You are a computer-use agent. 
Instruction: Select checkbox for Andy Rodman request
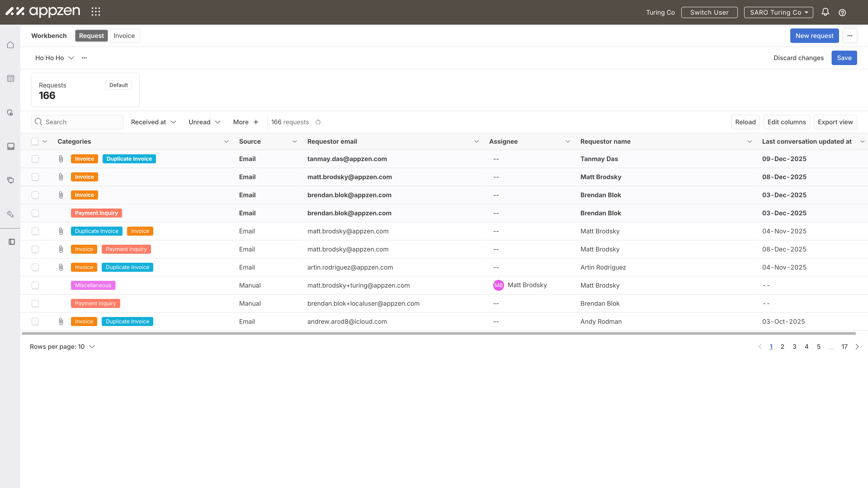pos(35,321)
